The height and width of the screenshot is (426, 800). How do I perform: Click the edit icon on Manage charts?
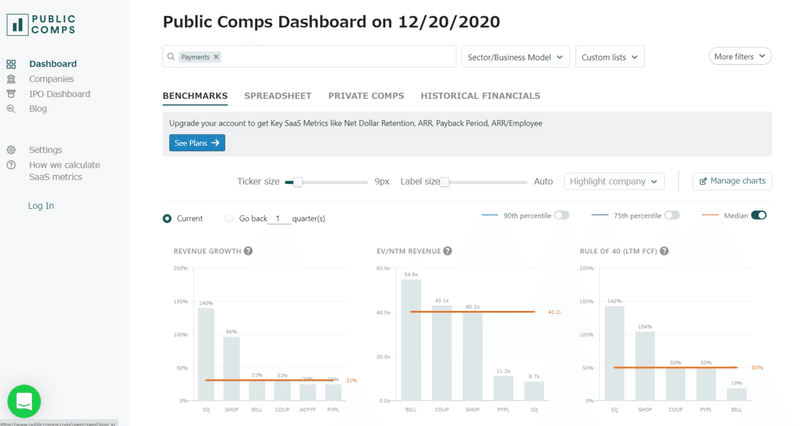click(703, 181)
